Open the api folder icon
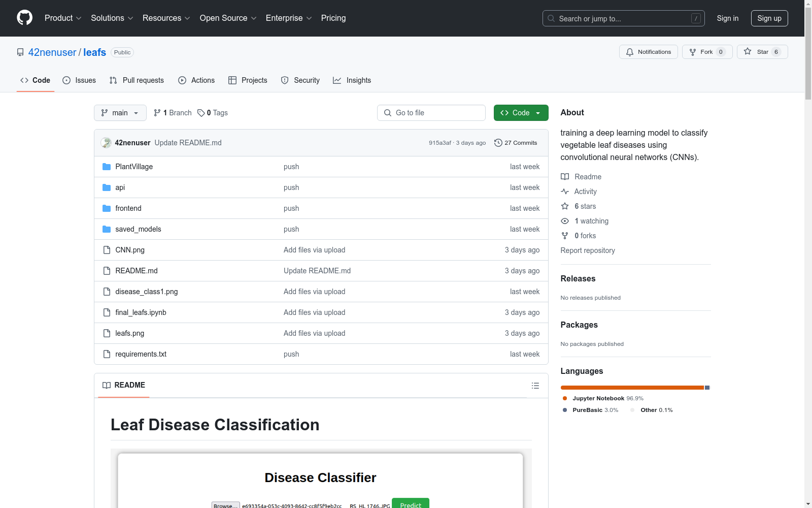Viewport: 812px width, 508px height. [x=107, y=187]
